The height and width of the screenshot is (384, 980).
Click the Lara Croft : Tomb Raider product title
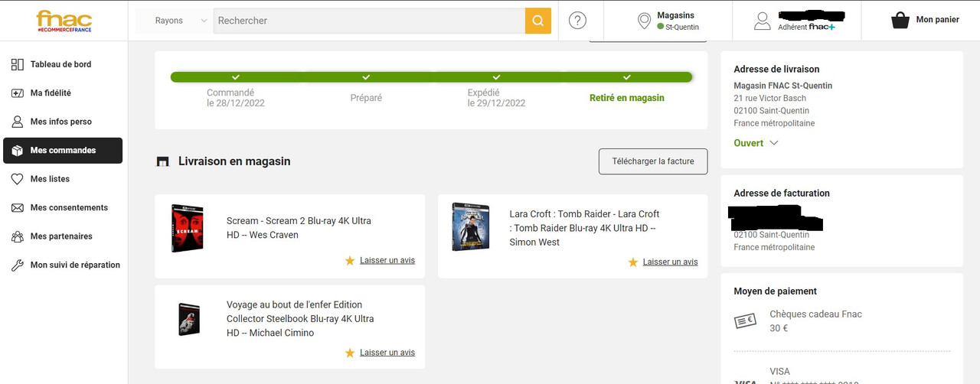click(584, 228)
